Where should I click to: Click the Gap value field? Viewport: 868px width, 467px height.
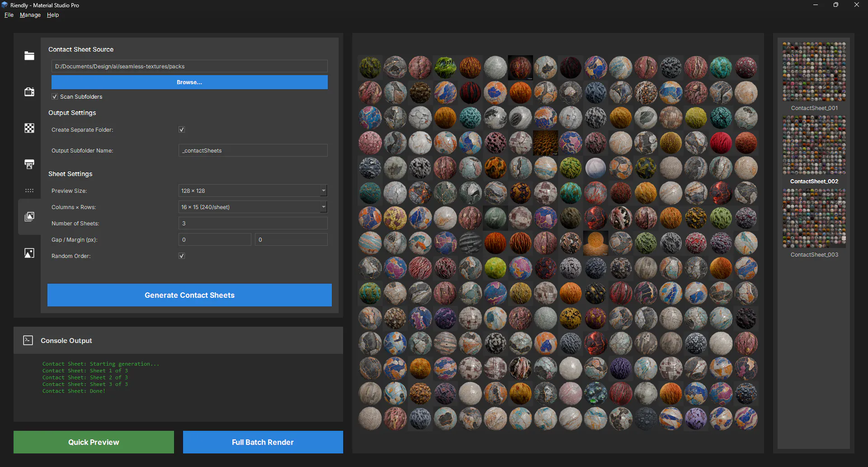(215, 240)
